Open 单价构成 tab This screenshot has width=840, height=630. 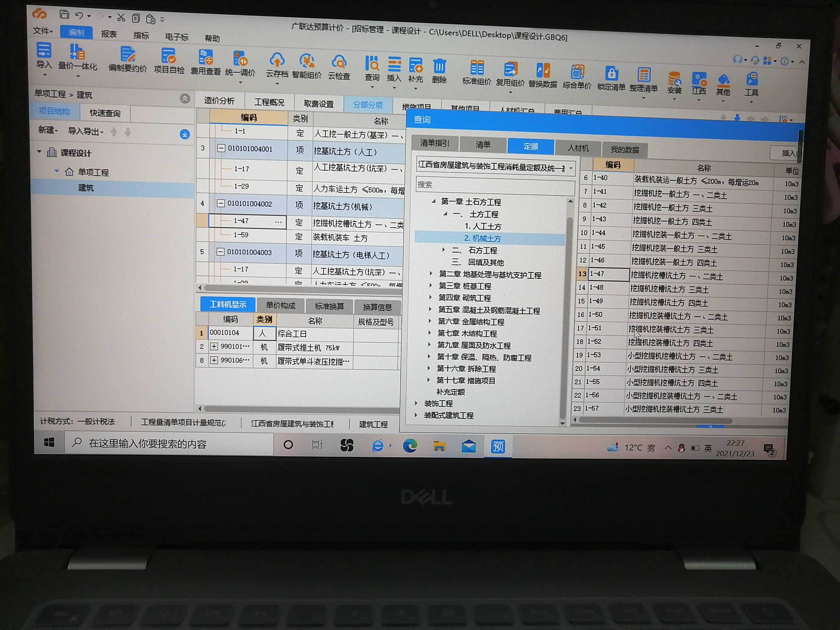(x=281, y=305)
